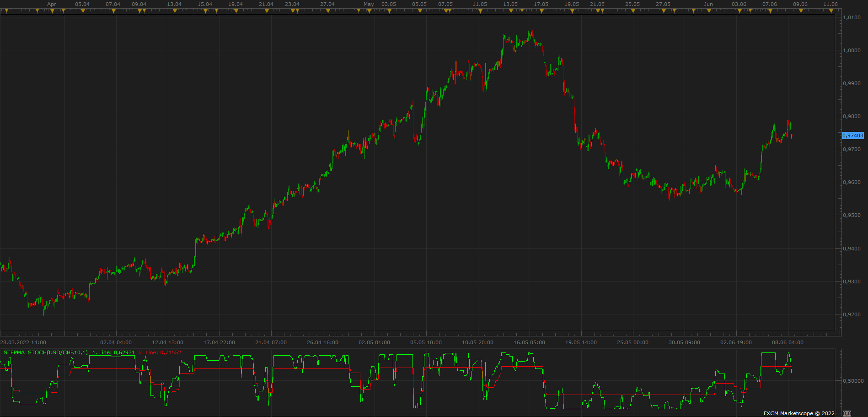Click the '0,0' box at bottom-right corner

coord(847,413)
